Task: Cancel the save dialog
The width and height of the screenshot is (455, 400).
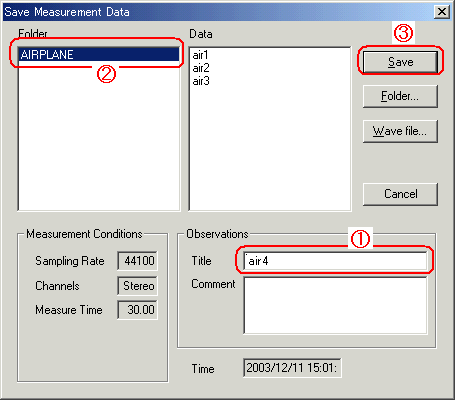Action: [x=400, y=194]
